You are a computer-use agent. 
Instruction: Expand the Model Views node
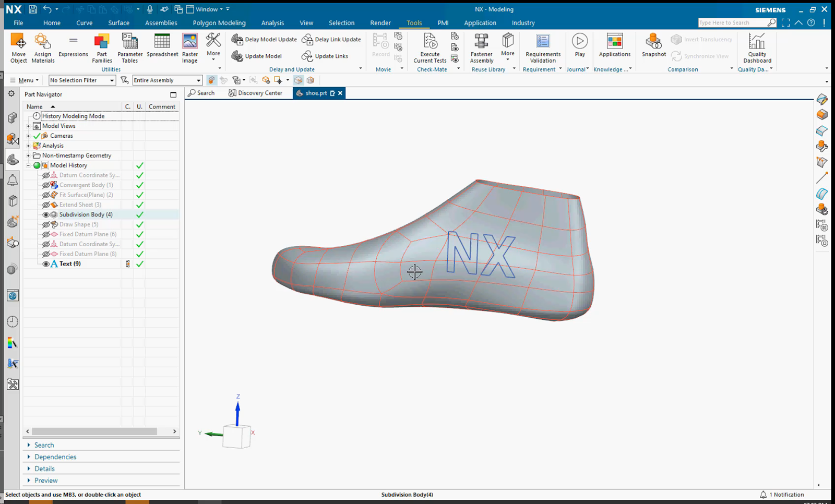click(29, 126)
